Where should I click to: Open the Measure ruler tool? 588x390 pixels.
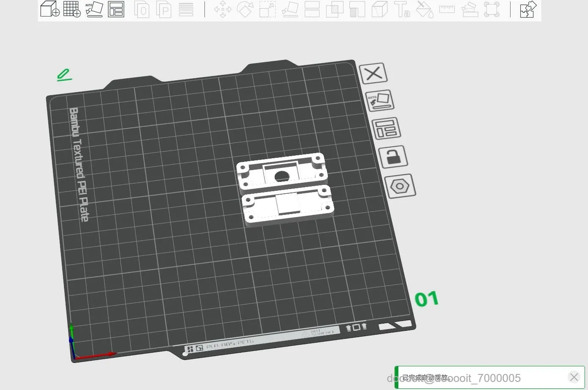[447, 9]
